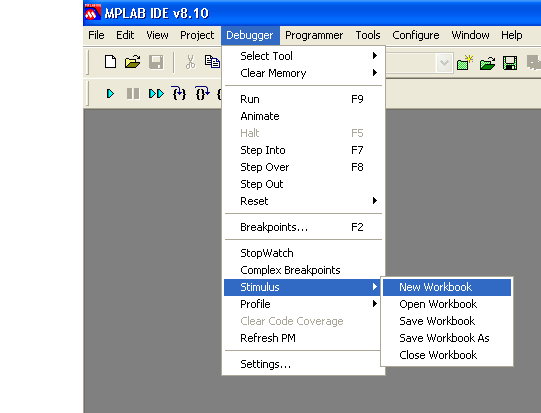Click the Step Into braces icon
Image resolution: width=541 pixels, height=413 pixels.
click(179, 94)
